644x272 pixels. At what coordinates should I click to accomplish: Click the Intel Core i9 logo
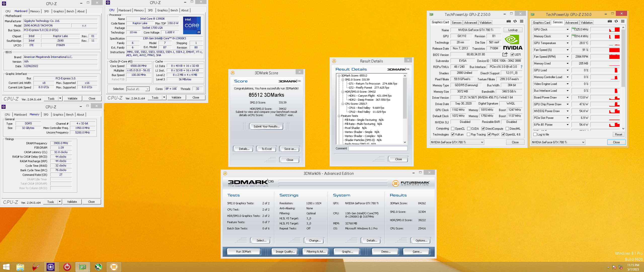click(x=192, y=25)
